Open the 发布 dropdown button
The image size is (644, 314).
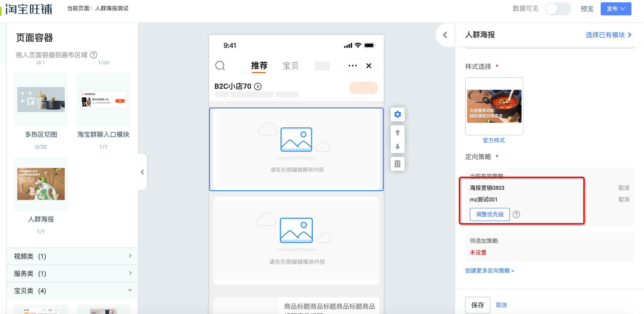pyautogui.click(x=616, y=9)
